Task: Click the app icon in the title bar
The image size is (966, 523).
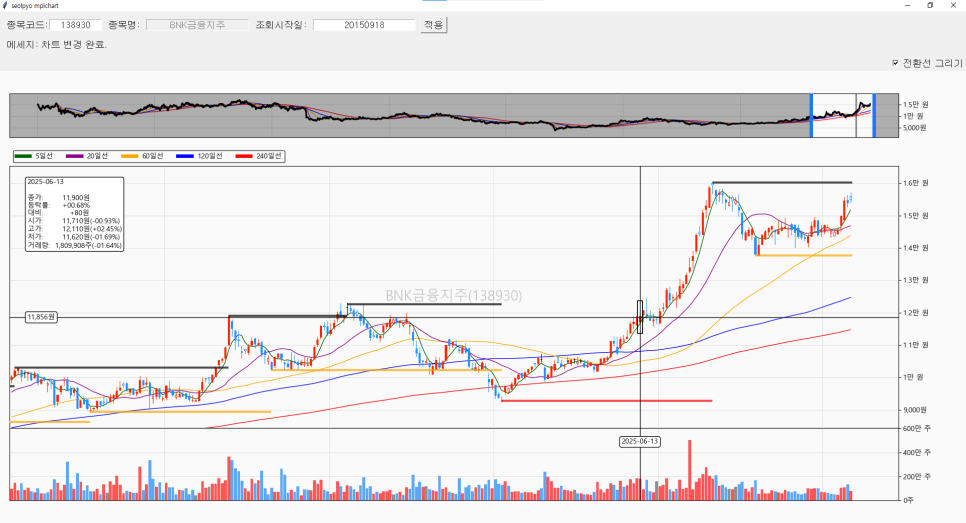Action: click(x=5, y=5)
